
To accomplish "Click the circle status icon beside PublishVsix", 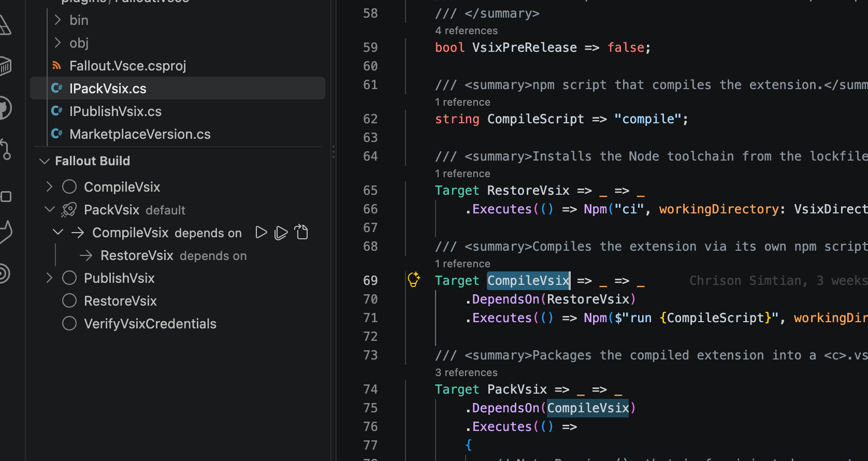I will [x=69, y=278].
